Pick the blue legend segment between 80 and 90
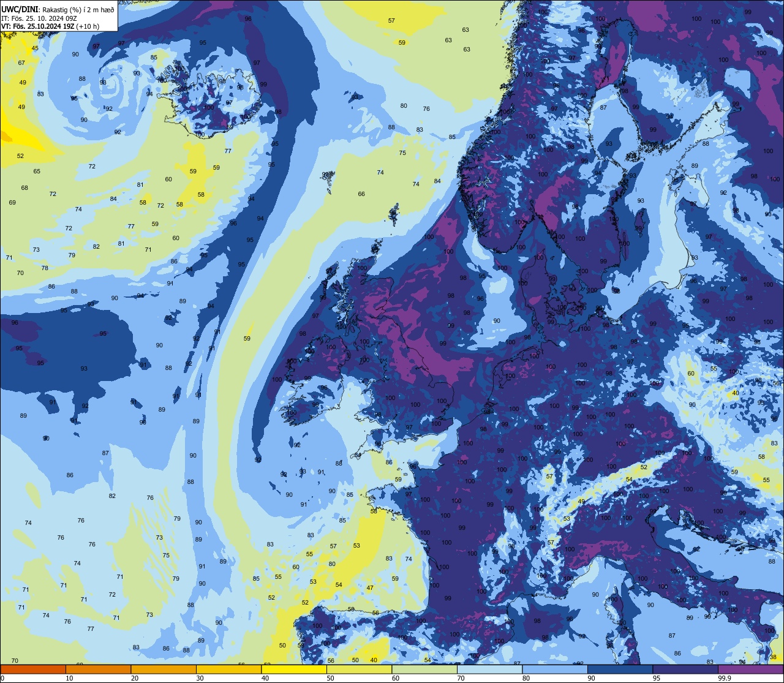Screen dimensions: 784x683 (x=555, y=669)
